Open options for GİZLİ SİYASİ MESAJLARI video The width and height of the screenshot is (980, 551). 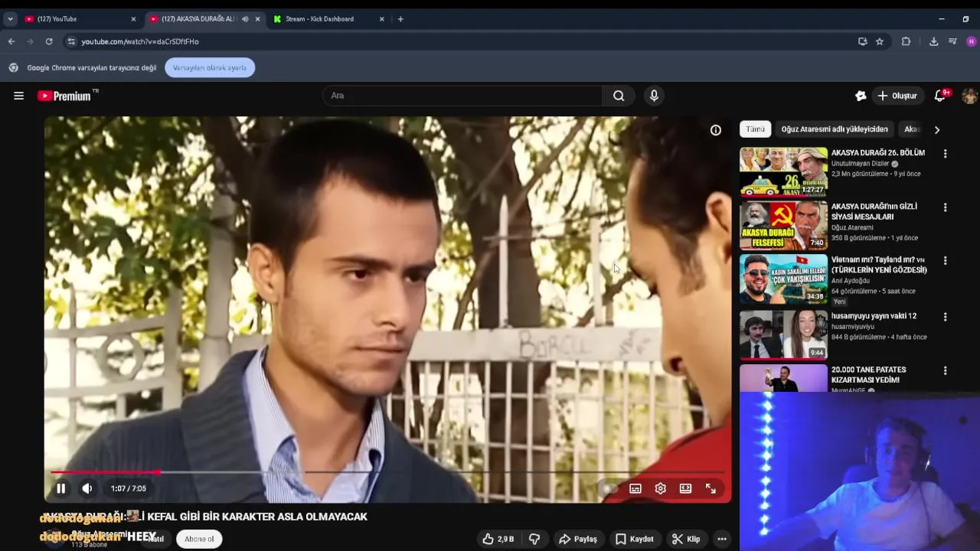[945, 207]
